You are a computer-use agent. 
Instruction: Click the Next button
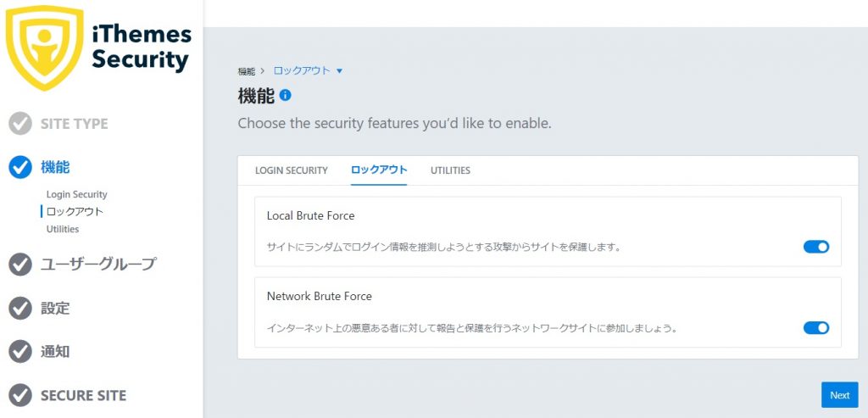pyautogui.click(x=840, y=395)
